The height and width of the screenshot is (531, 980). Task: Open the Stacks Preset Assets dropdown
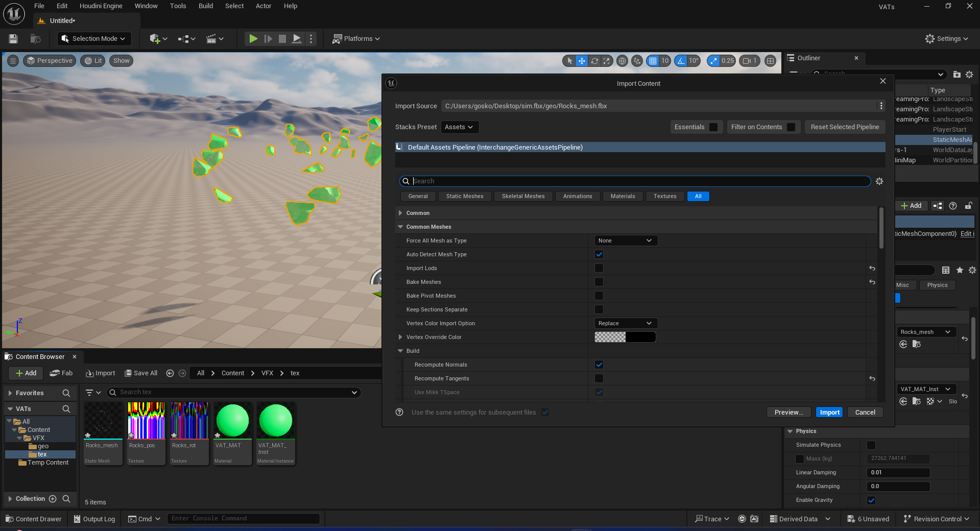click(459, 127)
